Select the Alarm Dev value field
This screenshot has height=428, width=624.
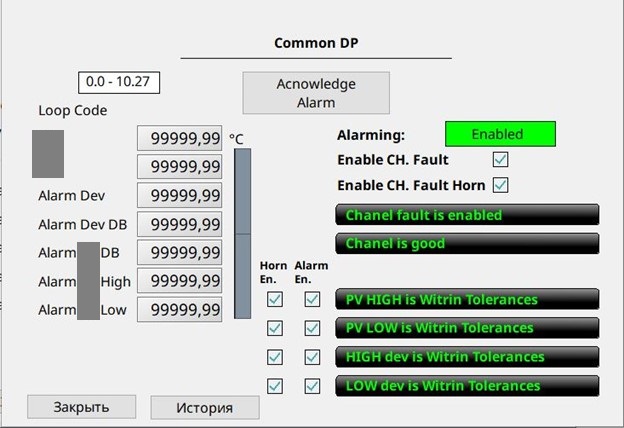click(x=179, y=195)
